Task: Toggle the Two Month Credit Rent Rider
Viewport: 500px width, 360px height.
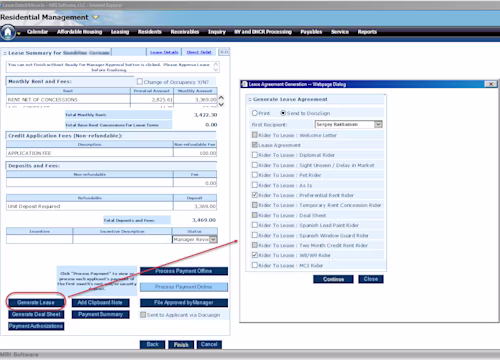Action: (x=255, y=245)
